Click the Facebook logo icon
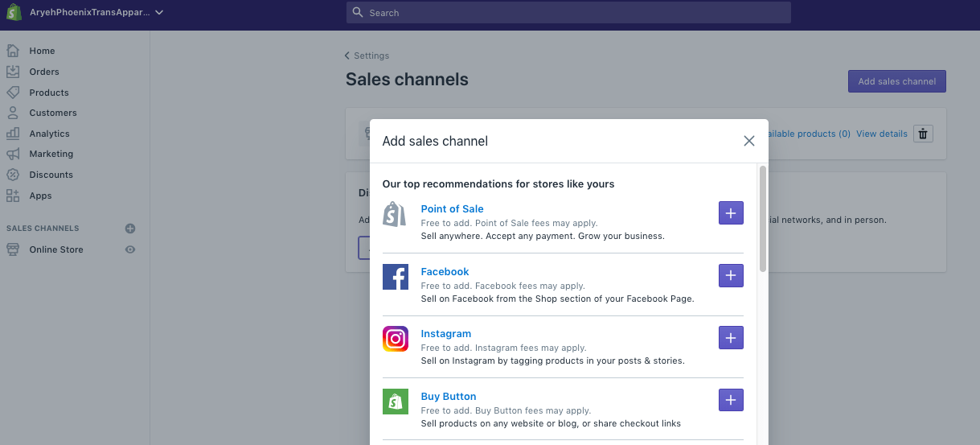 tap(396, 277)
